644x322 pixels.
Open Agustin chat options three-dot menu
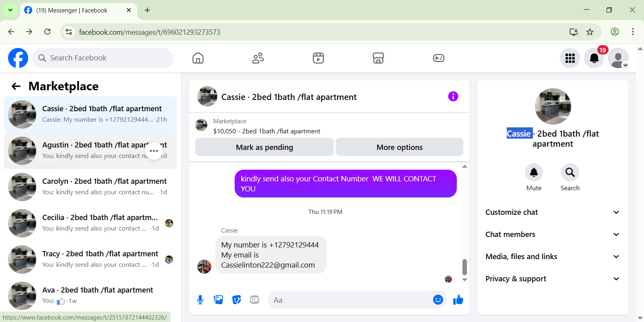[x=154, y=151]
